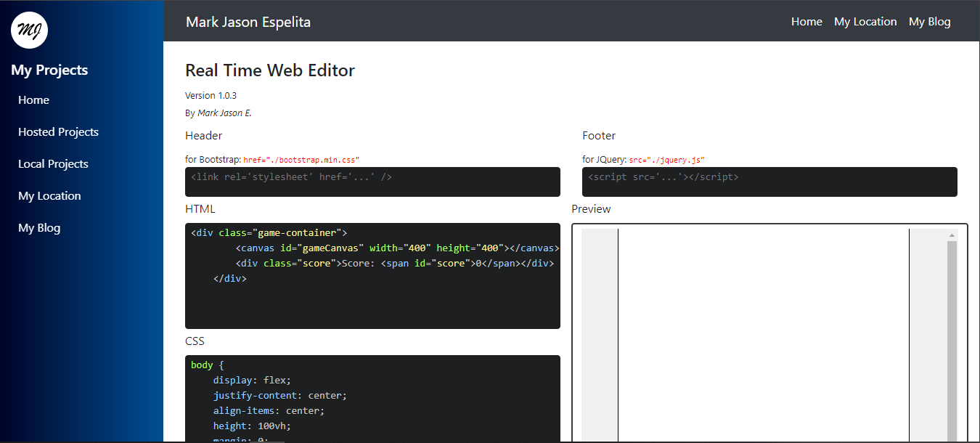
Task: Focus the Footer script src input
Action: [769, 182]
